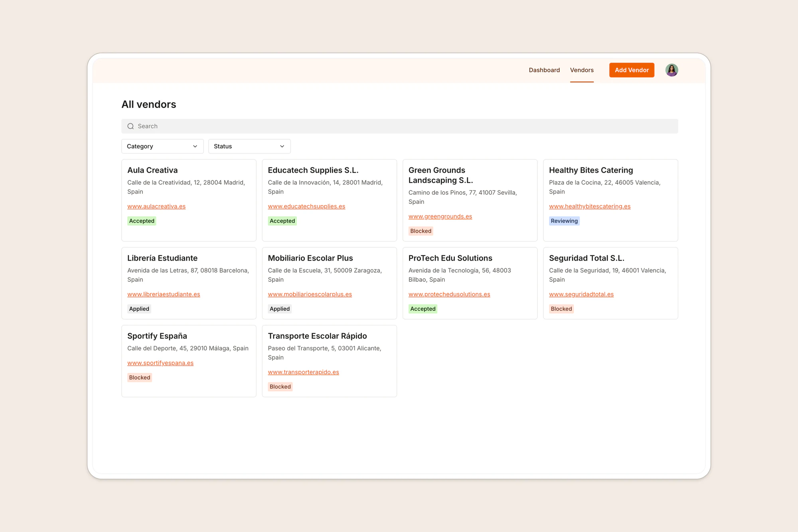Click Accepted badge on ProTech Edu Solutions
The height and width of the screenshot is (532, 798).
pos(423,309)
